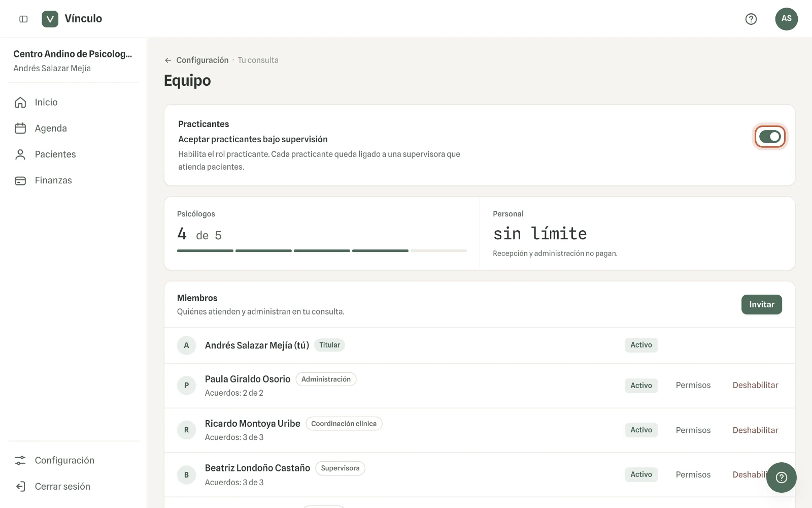
Task: Click the Vínculo logo icon
Action: [x=50, y=19]
